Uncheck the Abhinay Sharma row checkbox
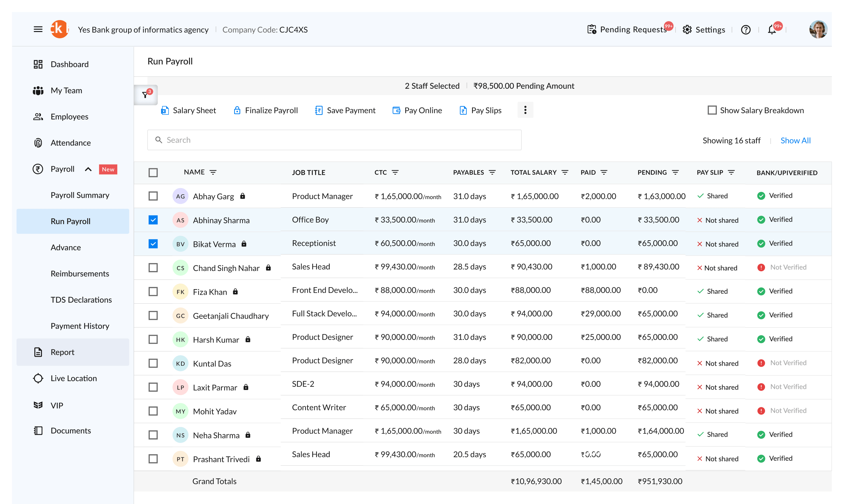The width and height of the screenshot is (844, 504). pos(153,220)
